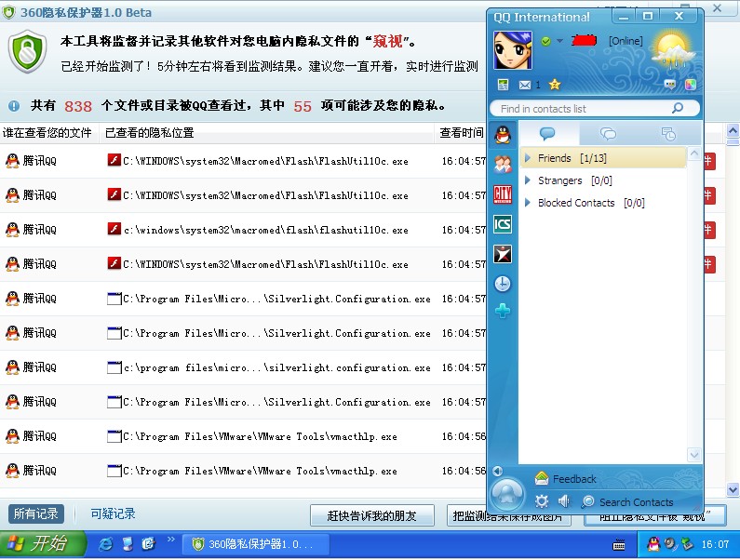This screenshot has height=560, width=740.
Task: Click the plus add-apps sidebar icon
Action: (503, 311)
